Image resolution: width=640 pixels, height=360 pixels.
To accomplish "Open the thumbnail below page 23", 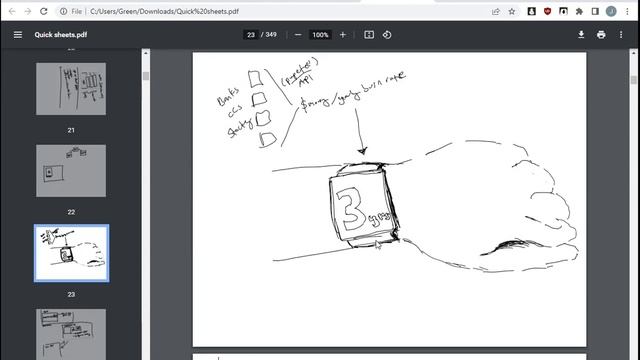I will coord(71,334).
